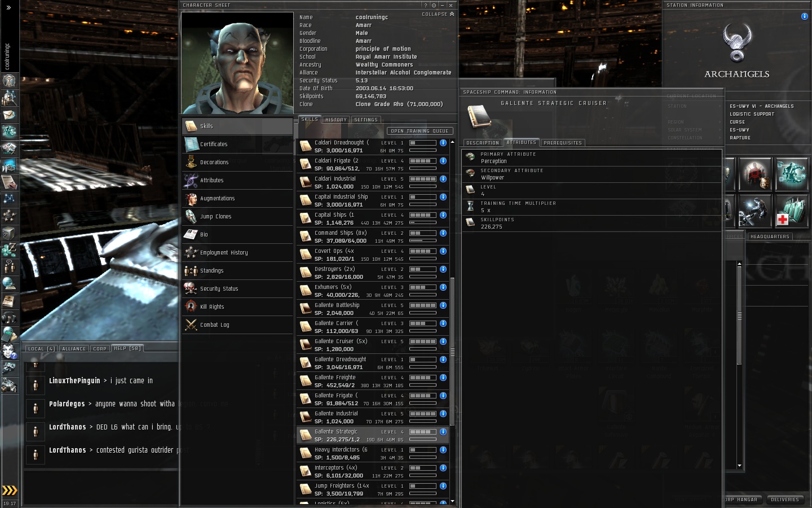Click the Capital Ships skill book icon

tap(306, 218)
